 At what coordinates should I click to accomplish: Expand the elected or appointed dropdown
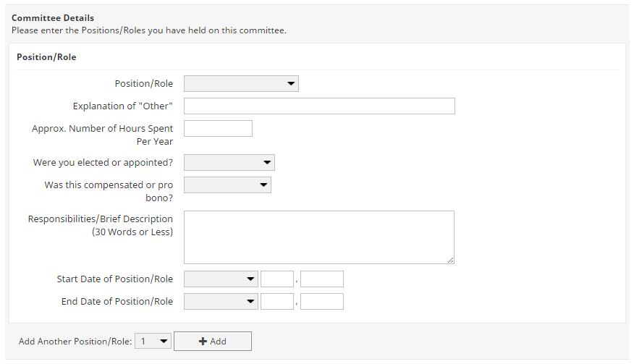point(229,163)
